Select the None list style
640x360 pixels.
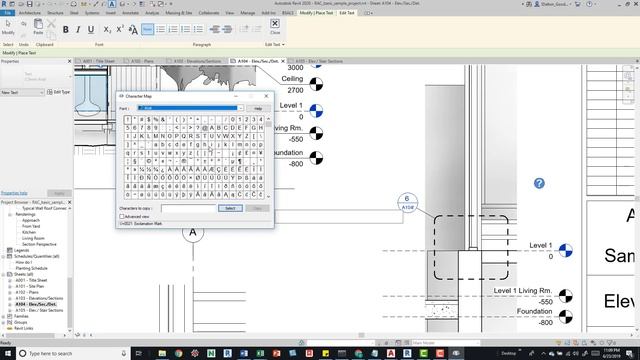click(147, 29)
